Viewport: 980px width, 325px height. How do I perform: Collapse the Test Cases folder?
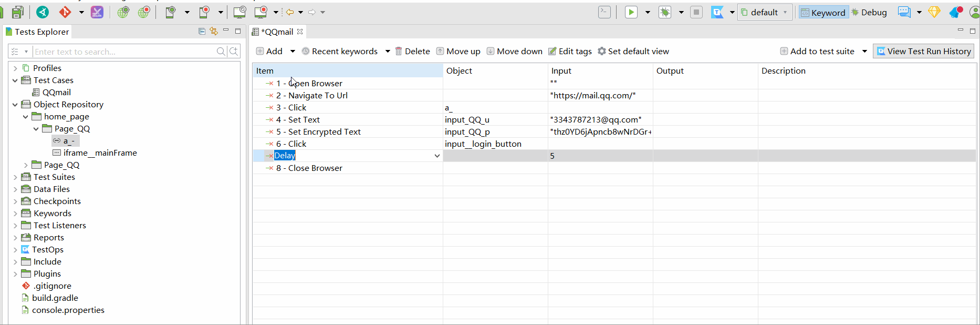(15, 80)
